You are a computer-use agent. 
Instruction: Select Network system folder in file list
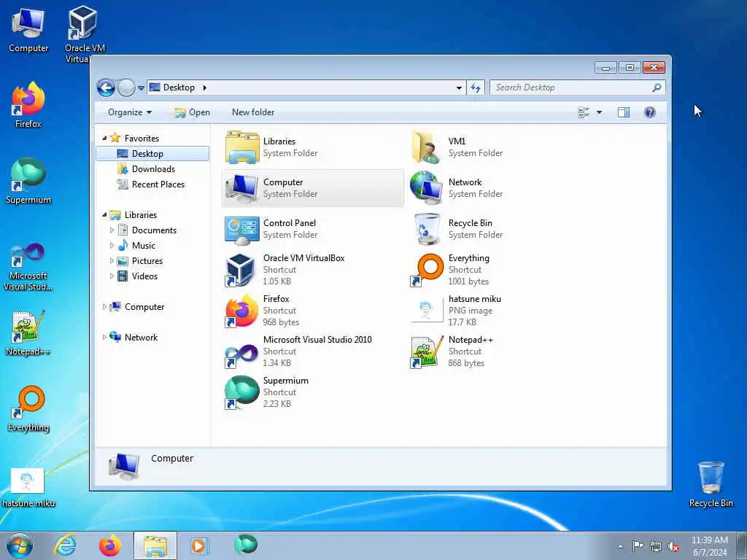(456, 188)
